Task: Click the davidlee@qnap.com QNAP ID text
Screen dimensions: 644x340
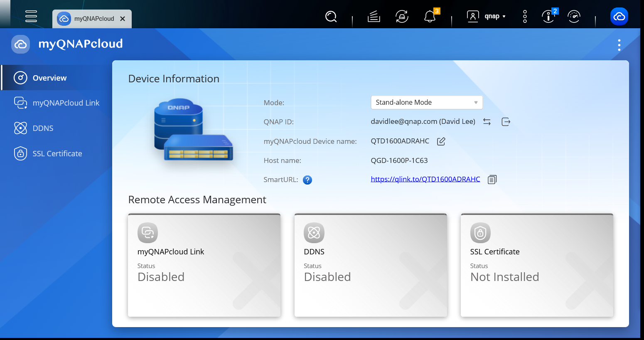Action: [423, 121]
